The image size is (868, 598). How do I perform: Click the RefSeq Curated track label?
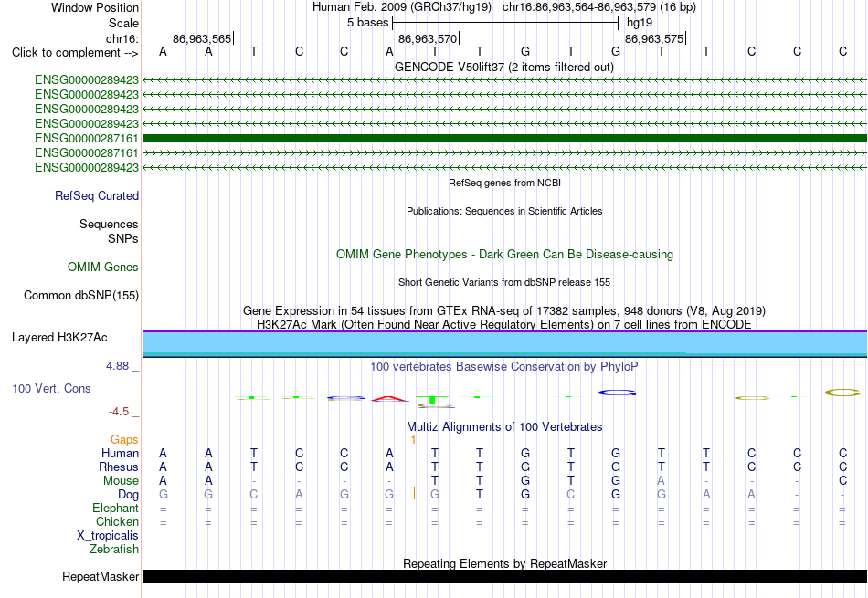[97, 195]
